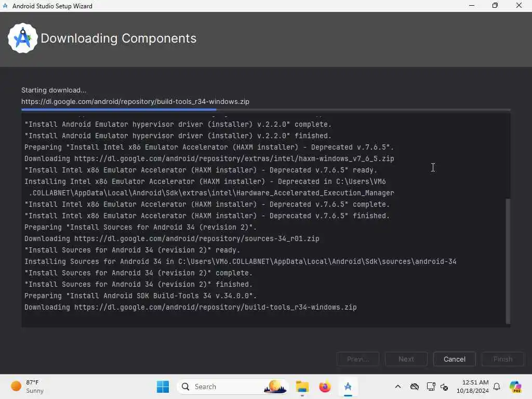Click the build-tools_r34-windows.zip URL under Starting download
The height and width of the screenshot is (399, 532).
click(135, 101)
